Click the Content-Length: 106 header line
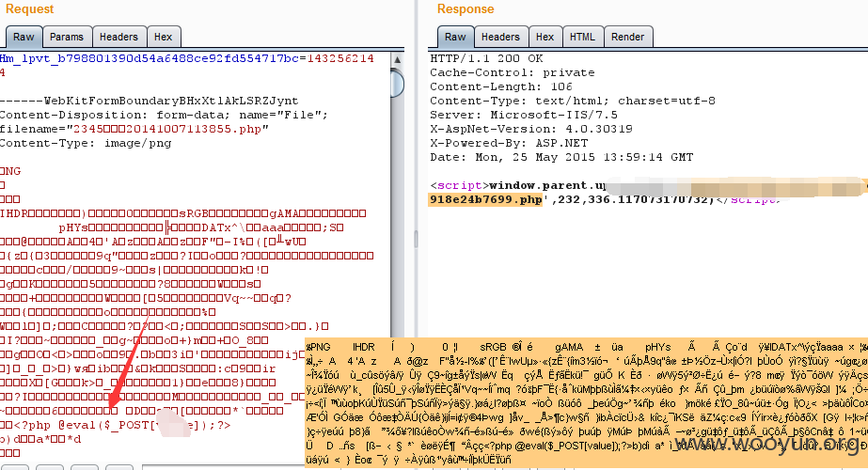Image resolution: width=868 pixels, height=470 pixels. 501,86
